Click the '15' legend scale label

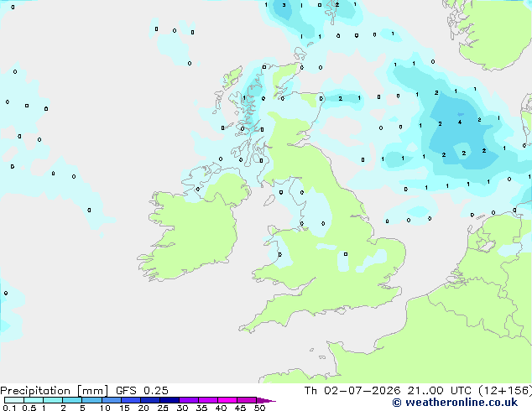coord(124,408)
